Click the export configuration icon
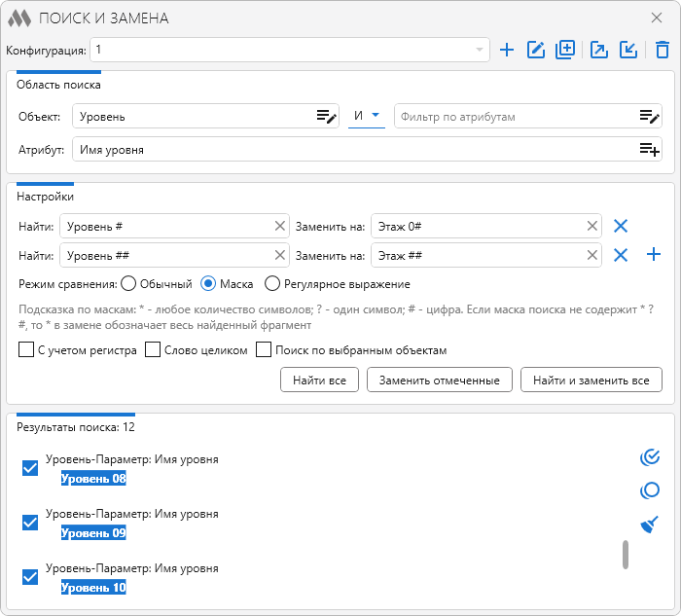This screenshot has width=681, height=616. click(600, 50)
